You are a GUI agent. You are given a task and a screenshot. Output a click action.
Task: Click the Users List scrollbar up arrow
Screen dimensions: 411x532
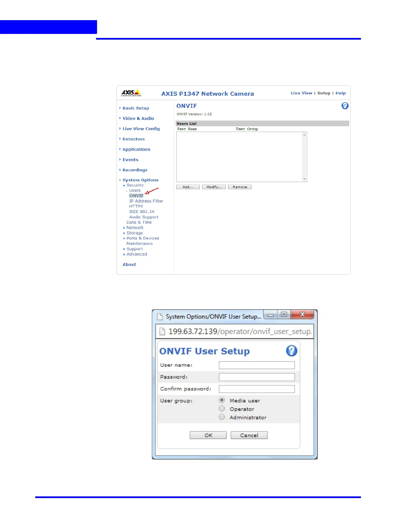point(305,135)
